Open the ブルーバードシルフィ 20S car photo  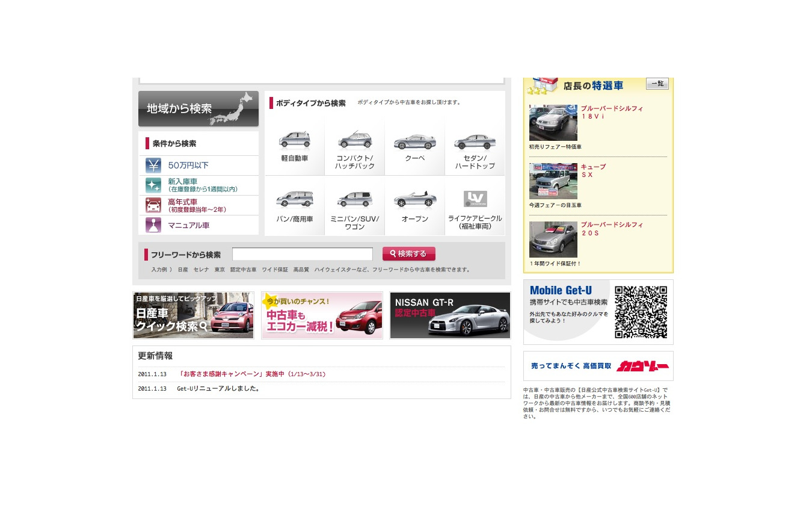pos(553,240)
